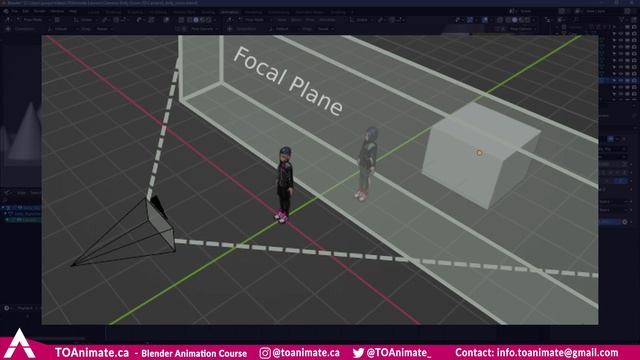Open the outliner filter dropdown
This screenshot has width=640, height=360.
tap(623, 20)
